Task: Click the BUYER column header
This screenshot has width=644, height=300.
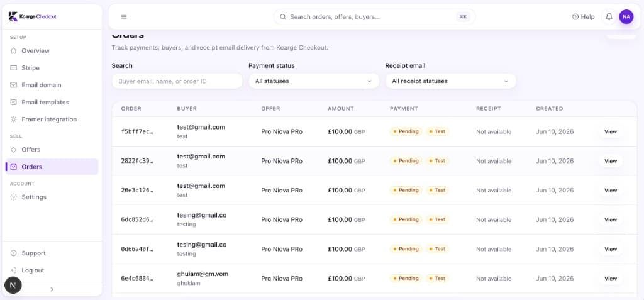Action: coord(187,109)
